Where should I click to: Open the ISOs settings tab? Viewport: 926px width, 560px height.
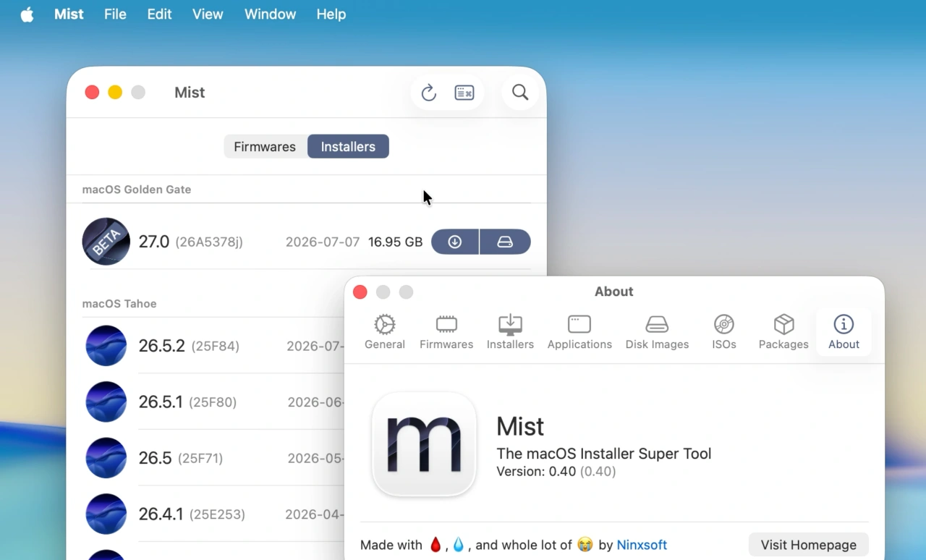click(724, 332)
